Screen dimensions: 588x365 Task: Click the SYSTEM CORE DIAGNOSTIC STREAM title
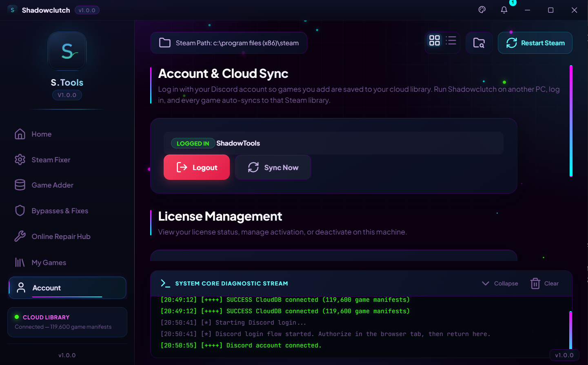click(x=231, y=283)
